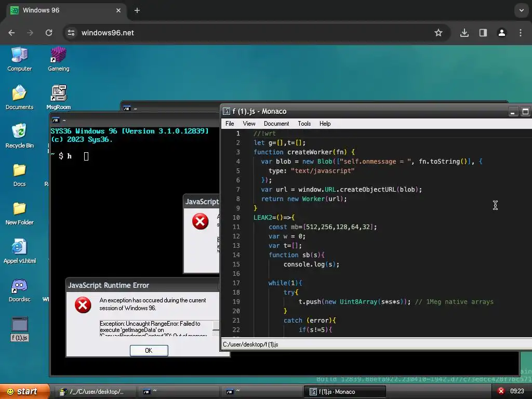Open the File menu in Monaco
Viewport: 532px width, 399px height.
tap(230, 124)
